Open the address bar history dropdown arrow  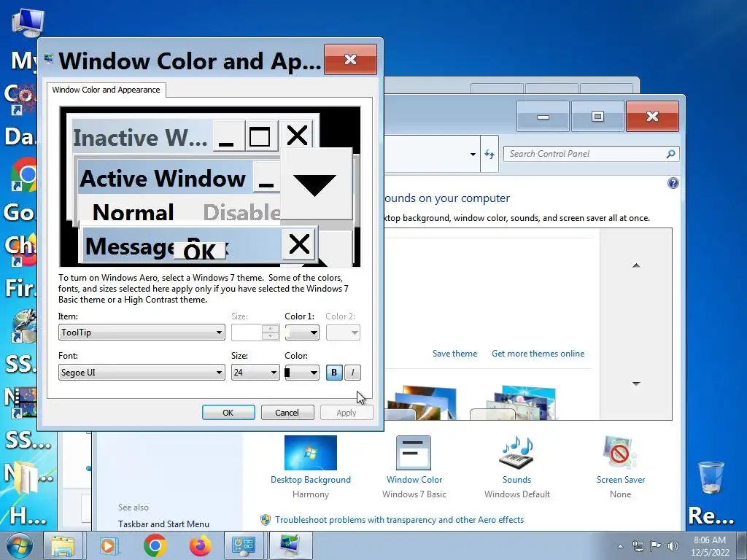(473, 154)
